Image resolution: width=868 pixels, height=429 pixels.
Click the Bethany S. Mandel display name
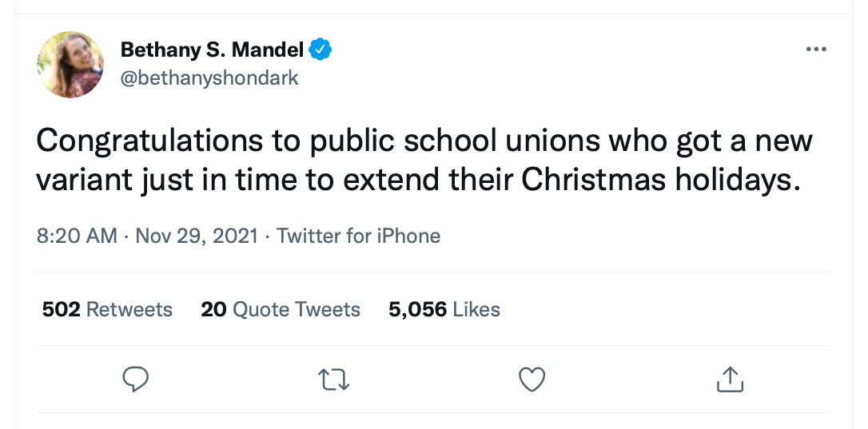[212, 50]
